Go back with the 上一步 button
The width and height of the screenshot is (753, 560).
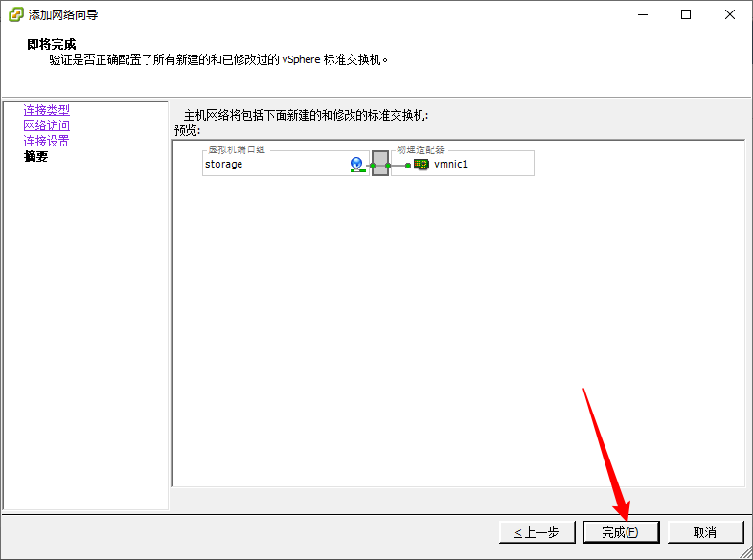(x=536, y=532)
